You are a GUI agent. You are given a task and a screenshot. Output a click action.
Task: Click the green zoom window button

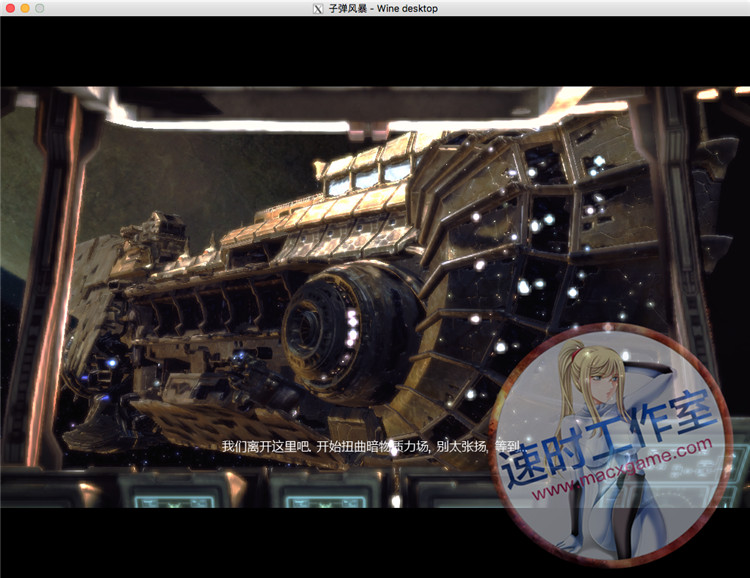click(x=40, y=8)
